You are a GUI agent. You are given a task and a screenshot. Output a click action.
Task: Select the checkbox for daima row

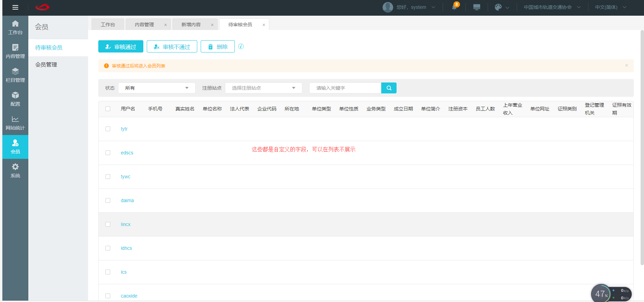[x=108, y=200]
